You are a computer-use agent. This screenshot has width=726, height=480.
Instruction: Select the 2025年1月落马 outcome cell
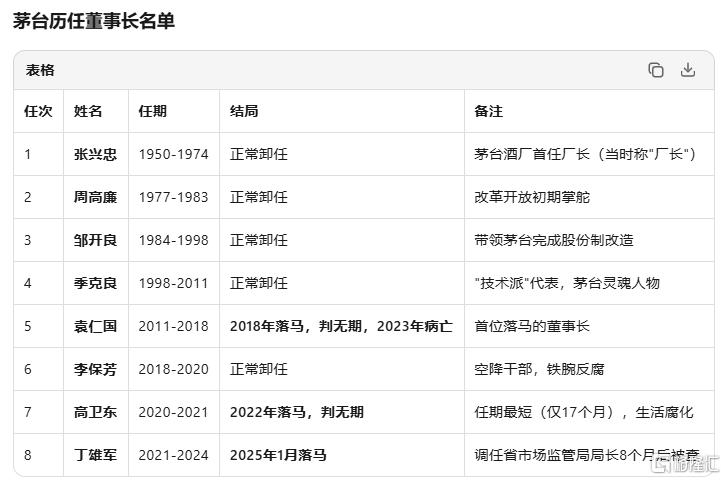tap(278, 455)
